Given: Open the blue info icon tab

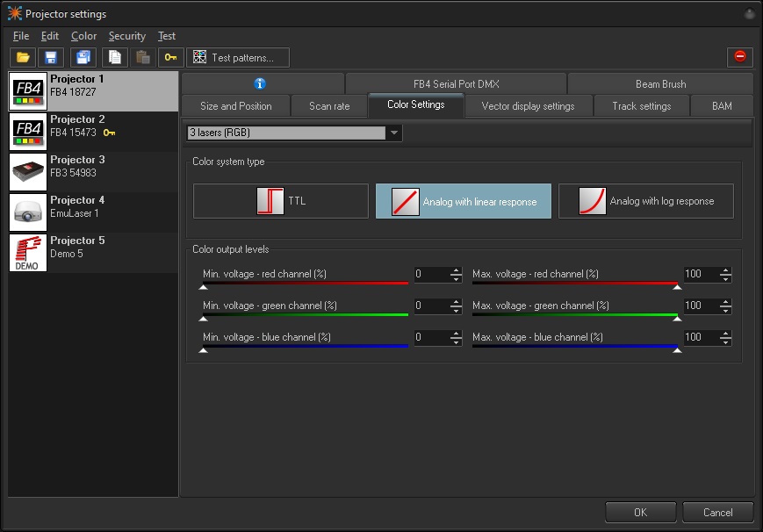Looking at the screenshot, I should [x=260, y=84].
